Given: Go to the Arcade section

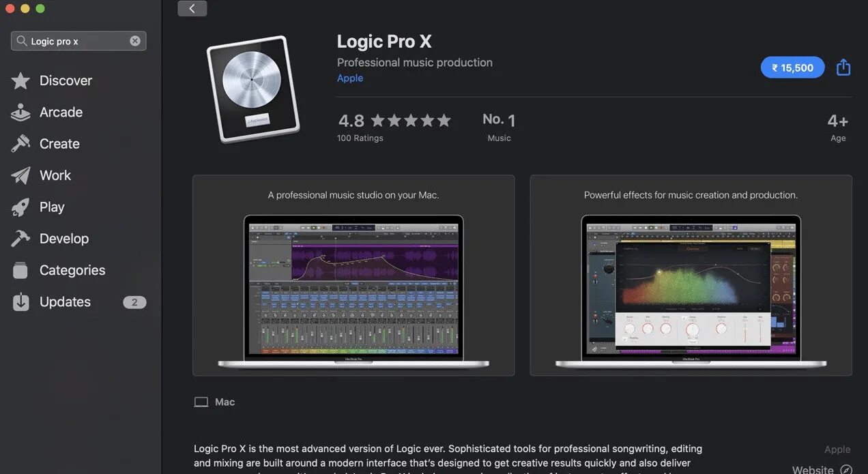Looking at the screenshot, I should (61, 113).
